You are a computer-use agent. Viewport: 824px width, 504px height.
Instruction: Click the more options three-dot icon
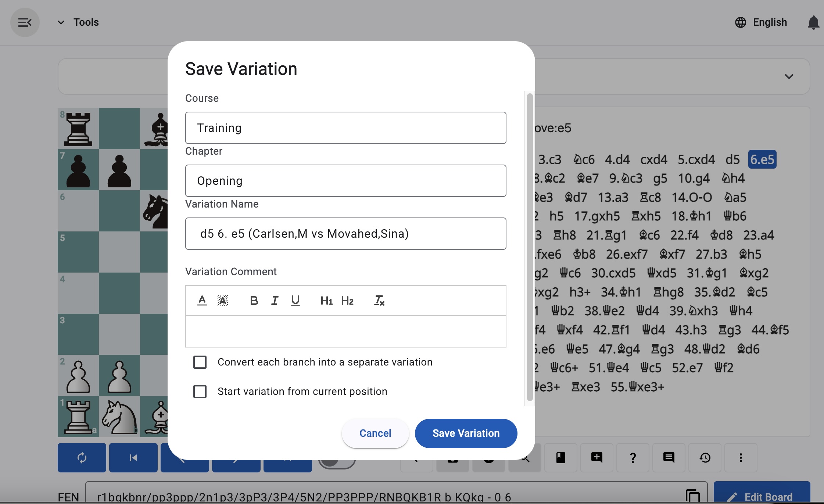(x=741, y=457)
